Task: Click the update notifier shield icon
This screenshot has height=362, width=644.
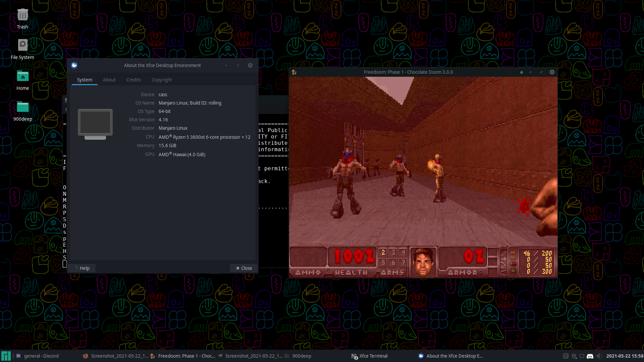Action: pyautogui.click(x=574, y=356)
